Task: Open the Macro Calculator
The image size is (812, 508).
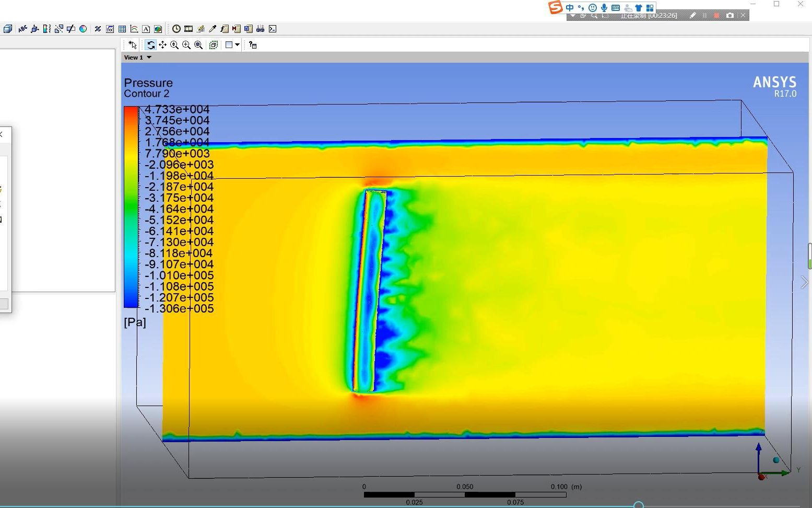Action: pyautogui.click(x=237, y=29)
